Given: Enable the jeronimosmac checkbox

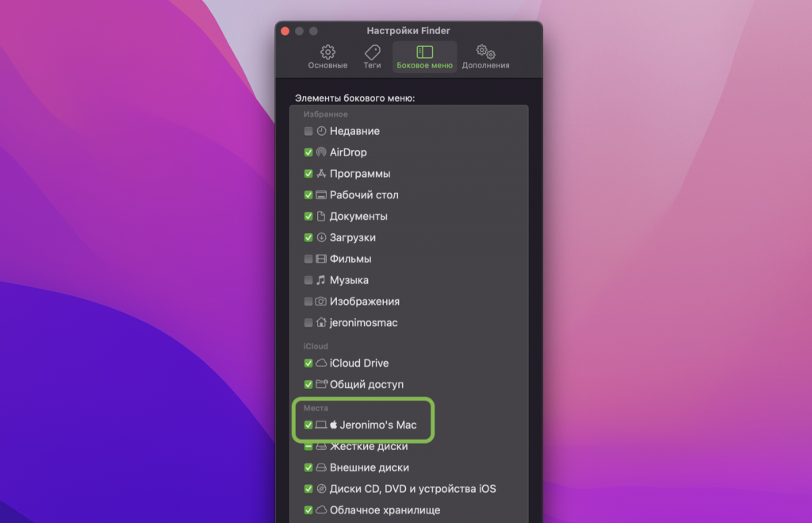Looking at the screenshot, I should (308, 322).
